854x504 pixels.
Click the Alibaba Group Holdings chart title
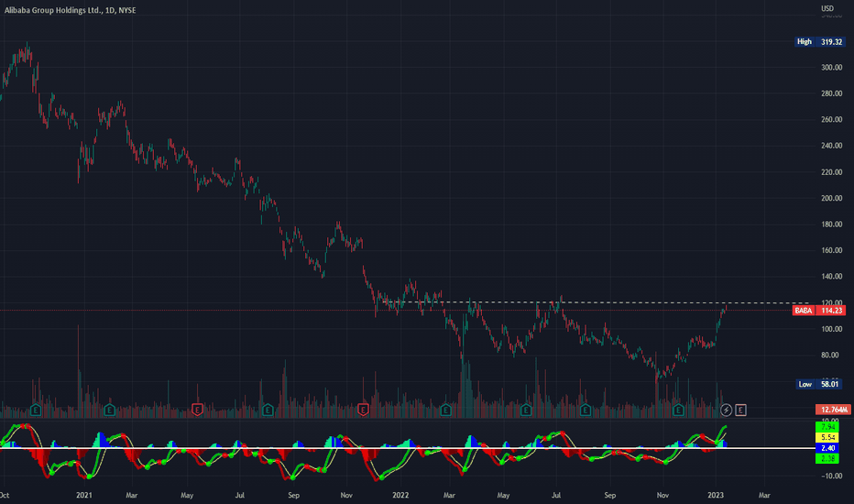[x=71, y=10]
